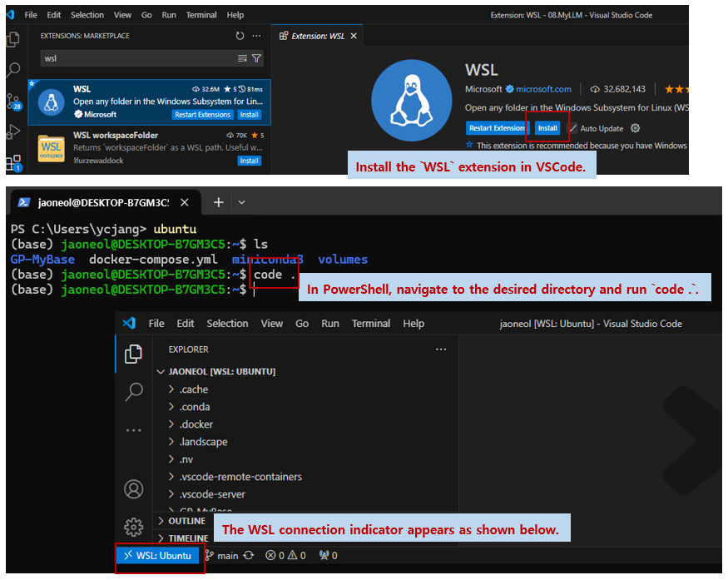Open the Manage gear in WSL: Ubuntu window
Screen dimensions: 728x580
[134, 527]
